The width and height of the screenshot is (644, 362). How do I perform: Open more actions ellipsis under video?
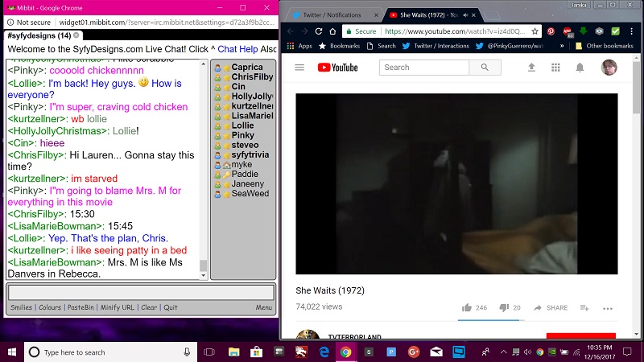[608, 308]
